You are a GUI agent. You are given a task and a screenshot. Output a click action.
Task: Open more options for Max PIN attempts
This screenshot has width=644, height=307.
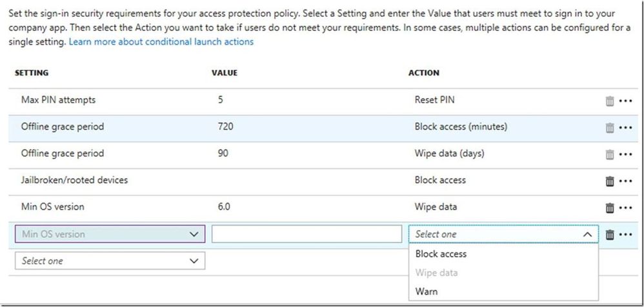click(x=625, y=101)
